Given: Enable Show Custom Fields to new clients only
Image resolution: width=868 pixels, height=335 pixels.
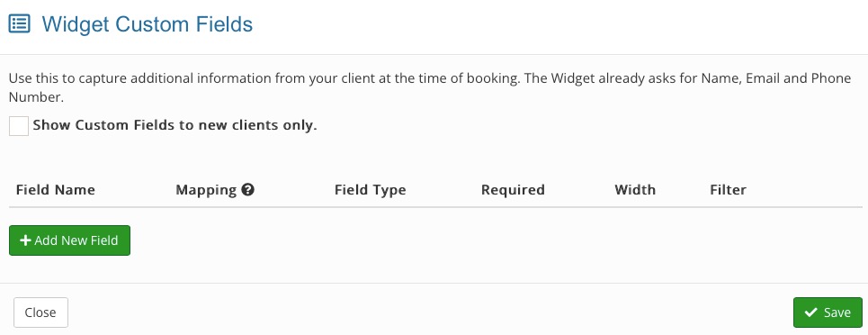Looking at the screenshot, I should click(19, 126).
